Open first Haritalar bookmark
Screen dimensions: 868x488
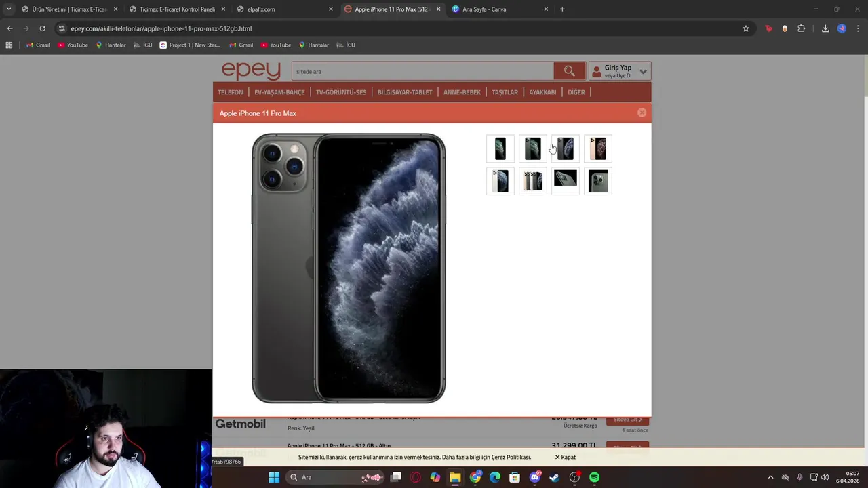111,45
